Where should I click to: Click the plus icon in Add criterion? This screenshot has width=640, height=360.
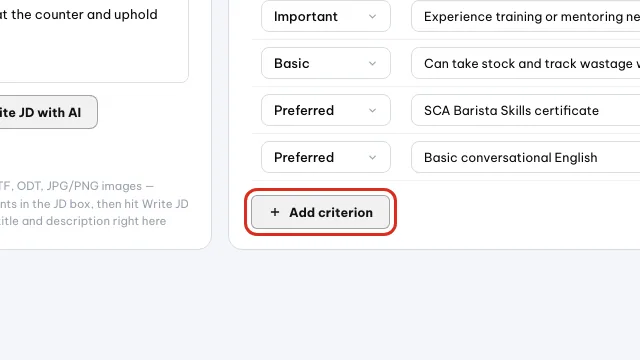coord(275,212)
